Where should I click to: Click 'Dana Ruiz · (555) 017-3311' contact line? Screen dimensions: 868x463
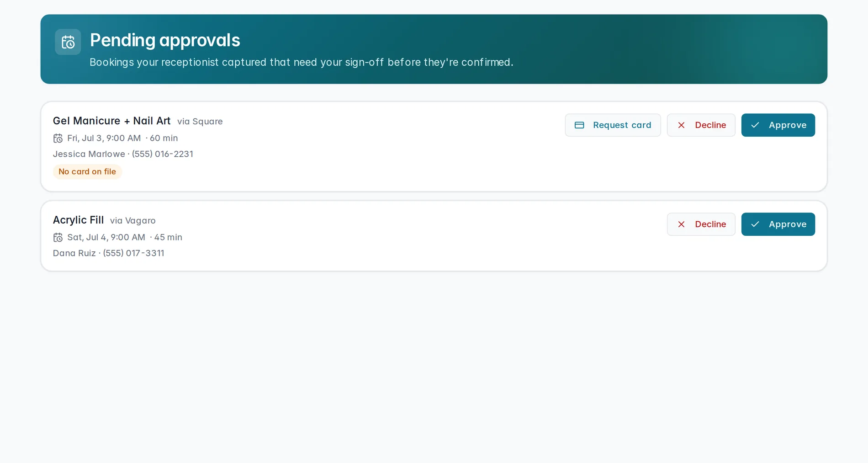[108, 253]
